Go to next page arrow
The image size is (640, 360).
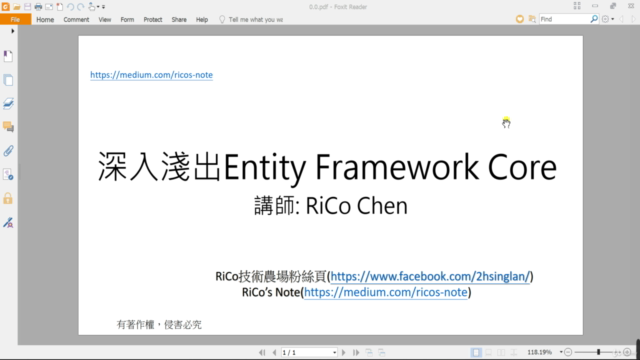pos(343,352)
